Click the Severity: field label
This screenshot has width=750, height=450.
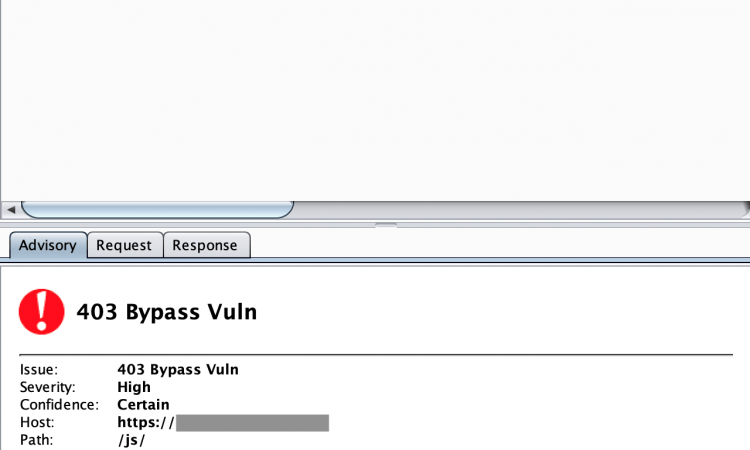[x=47, y=387]
